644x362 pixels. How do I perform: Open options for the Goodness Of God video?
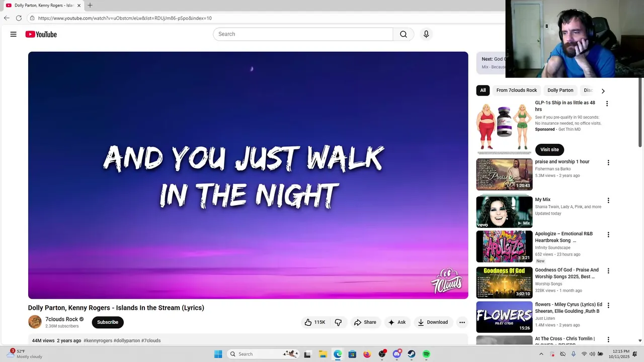pyautogui.click(x=608, y=271)
